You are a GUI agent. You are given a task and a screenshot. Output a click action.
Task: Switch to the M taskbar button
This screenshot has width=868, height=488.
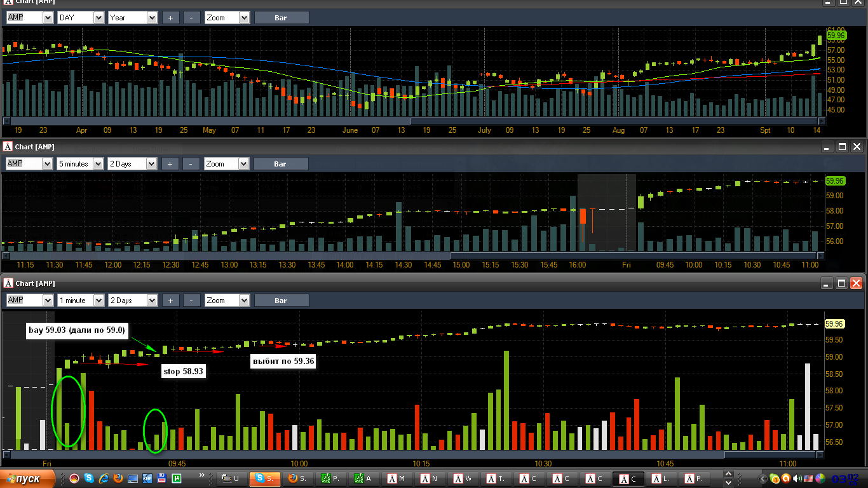point(396,479)
